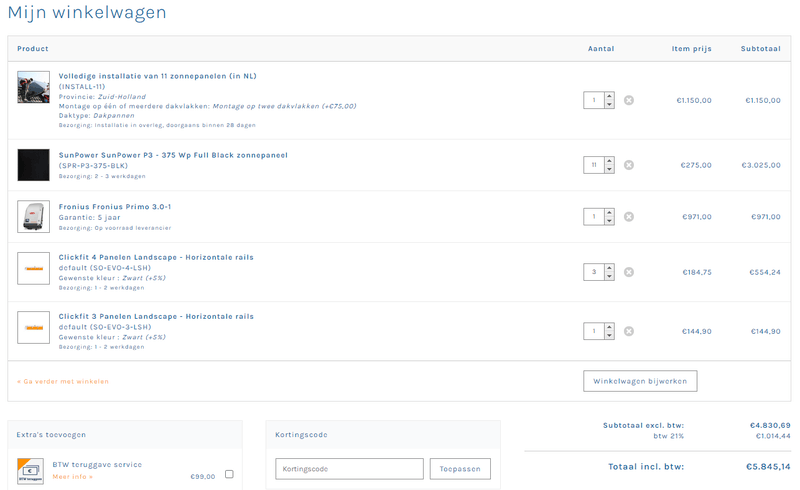Viewport: 800px width, 490px height.
Task: Decrease quantity of Volledige installatie
Action: click(609, 104)
